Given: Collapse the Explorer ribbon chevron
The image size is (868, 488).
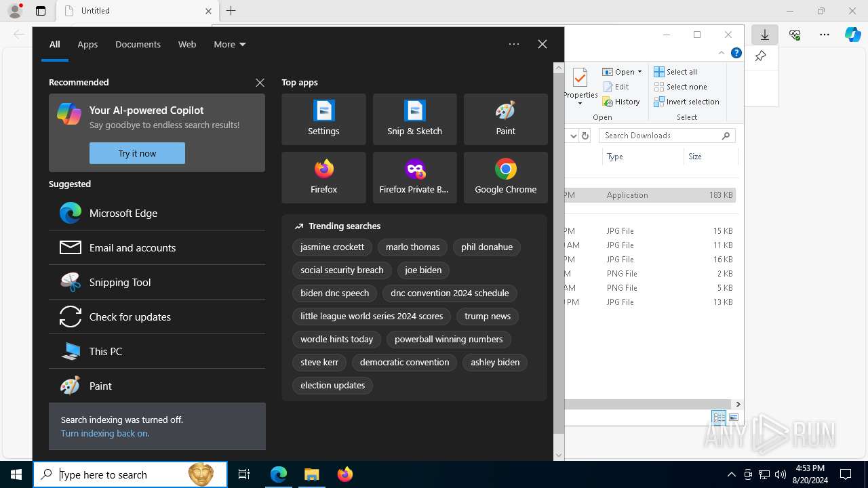Looking at the screenshot, I should tap(722, 53).
